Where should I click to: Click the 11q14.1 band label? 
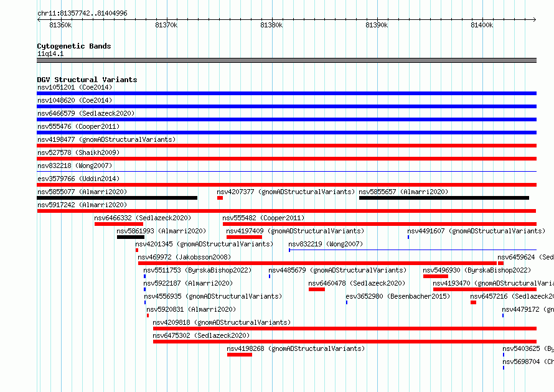coord(50,54)
